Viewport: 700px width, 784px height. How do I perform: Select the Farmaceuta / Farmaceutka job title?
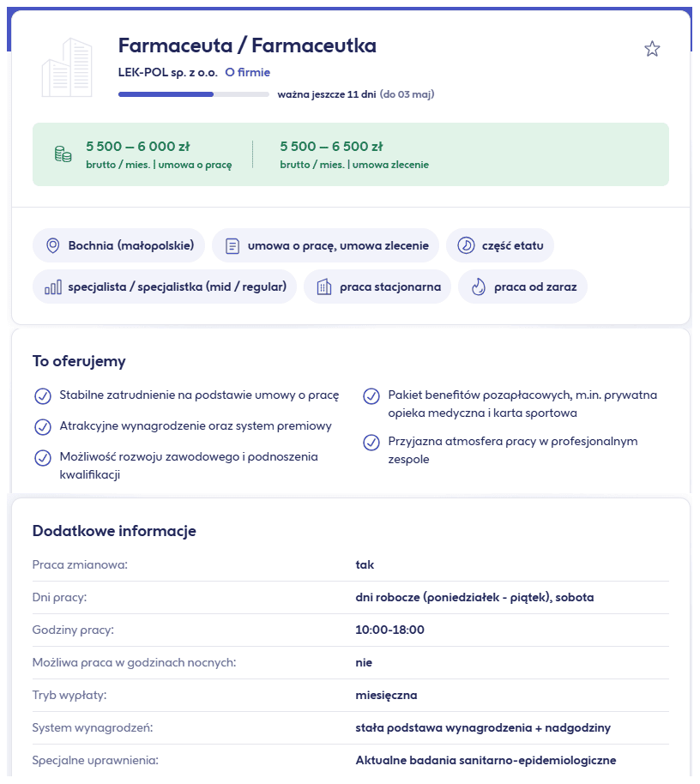[247, 45]
